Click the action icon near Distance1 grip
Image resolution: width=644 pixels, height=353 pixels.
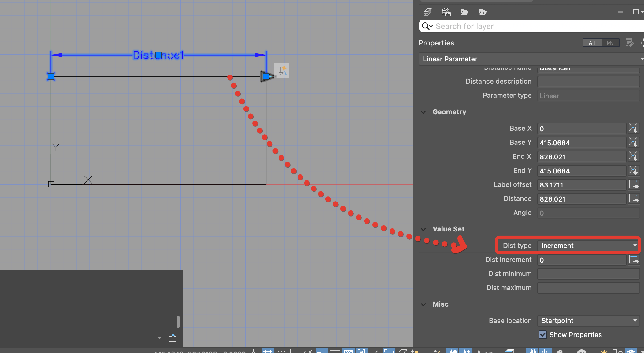tap(281, 71)
